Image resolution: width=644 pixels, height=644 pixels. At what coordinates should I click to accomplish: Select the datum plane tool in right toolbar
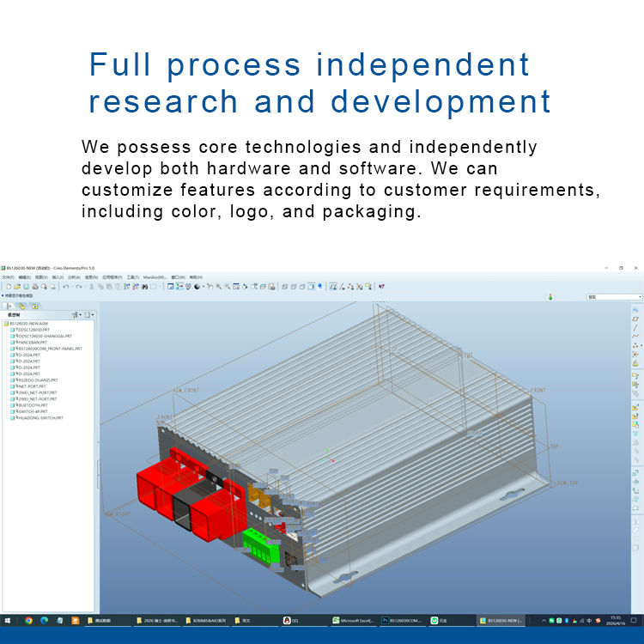tap(635, 319)
